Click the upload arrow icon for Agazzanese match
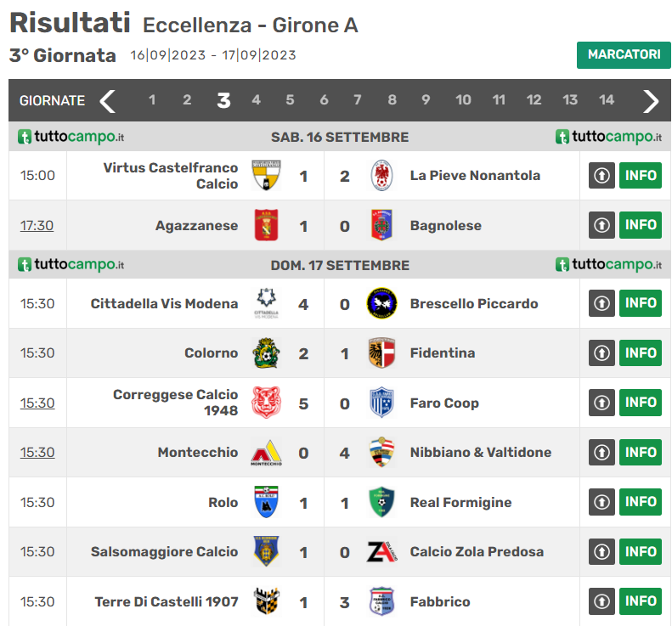 pos(601,225)
